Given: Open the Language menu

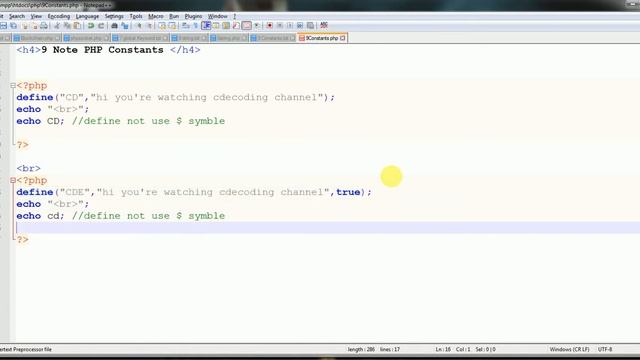Looking at the screenshot, I should pyautogui.click(x=87, y=16).
